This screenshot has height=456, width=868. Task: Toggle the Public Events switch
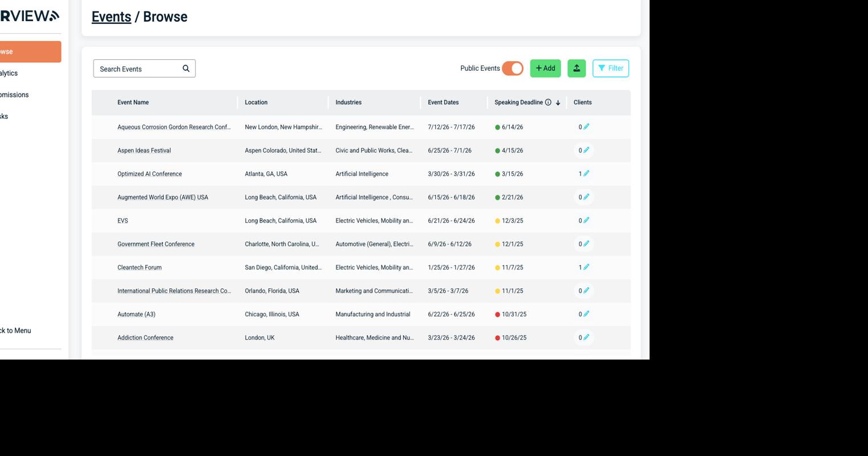point(513,68)
